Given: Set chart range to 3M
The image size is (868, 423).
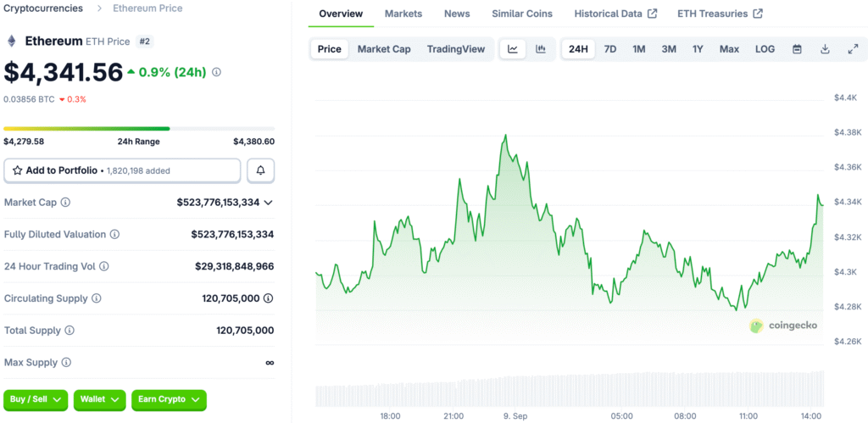Looking at the screenshot, I should [x=669, y=49].
